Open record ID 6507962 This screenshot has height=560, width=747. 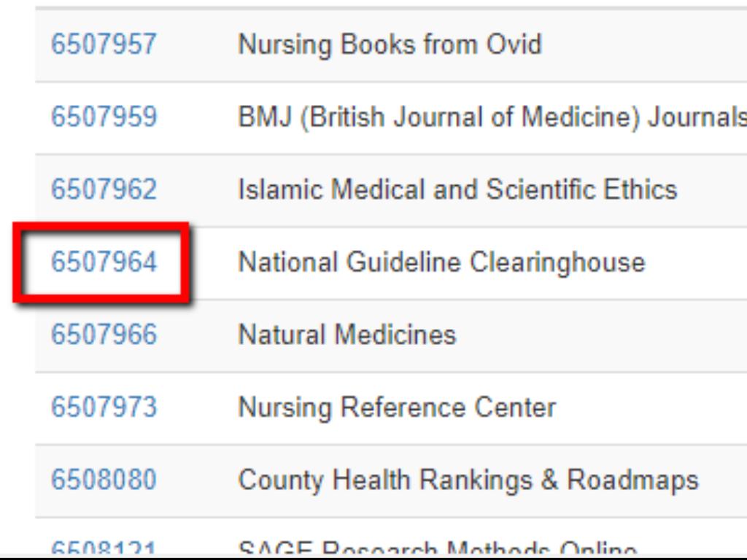(x=103, y=190)
